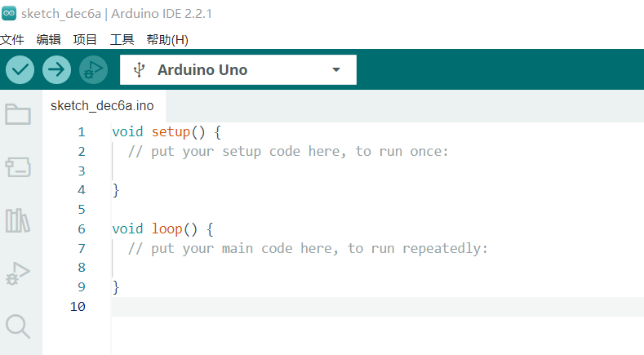Start debugging with the toolbar debug button
The width and height of the screenshot is (644, 355).
tap(94, 70)
